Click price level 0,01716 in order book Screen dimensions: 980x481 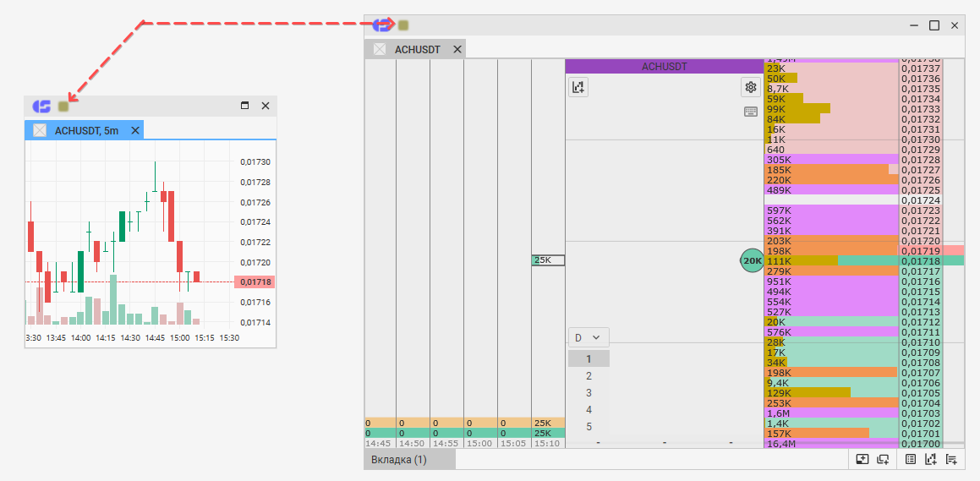coord(921,281)
